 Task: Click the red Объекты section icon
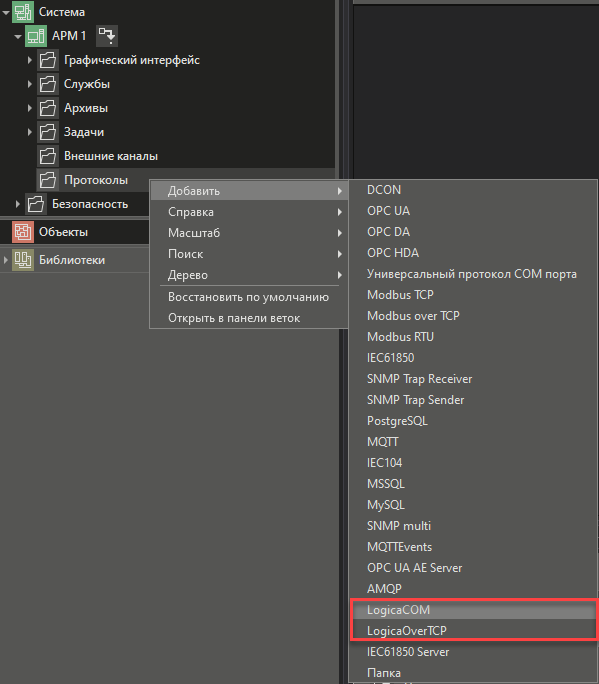[23, 232]
